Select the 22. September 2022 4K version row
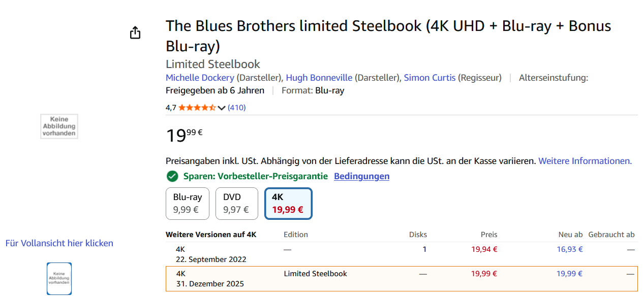 point(210,254)
